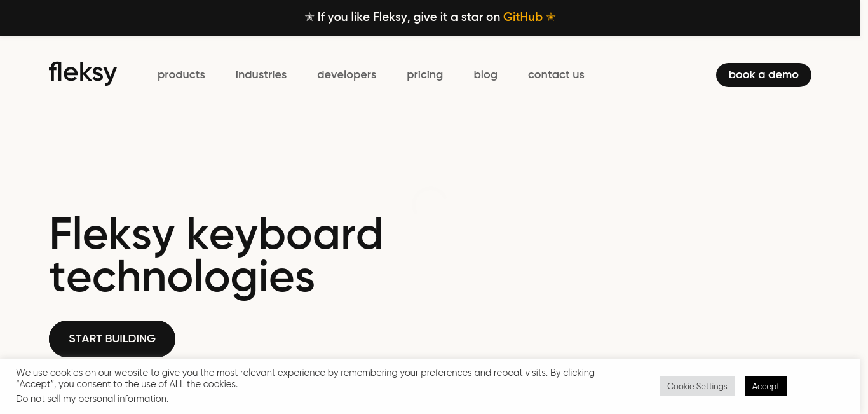The image size is (868, 414).
Task: Open the products menu
Action: (181, 74)
